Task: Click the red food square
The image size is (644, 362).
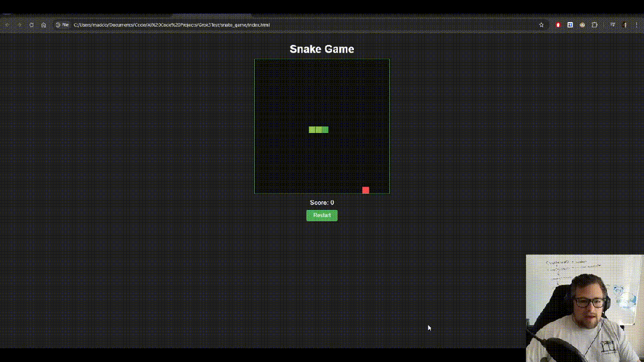Action: point(366,190)
